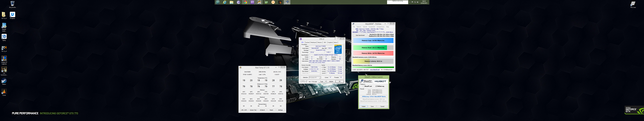Click the Validate button in CPU-Z
644x121 pixels.
(331, 81)
